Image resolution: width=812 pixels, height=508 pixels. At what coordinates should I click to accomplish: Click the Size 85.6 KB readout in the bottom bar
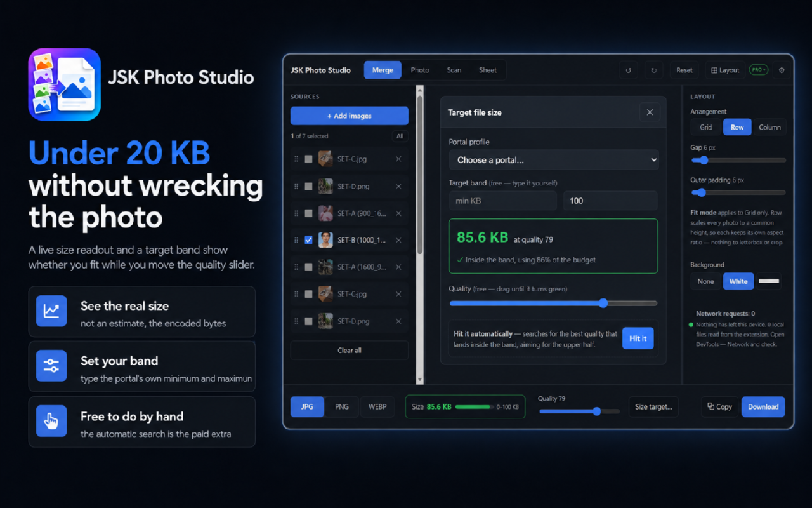pyautogui.click(x=466, y=407)
